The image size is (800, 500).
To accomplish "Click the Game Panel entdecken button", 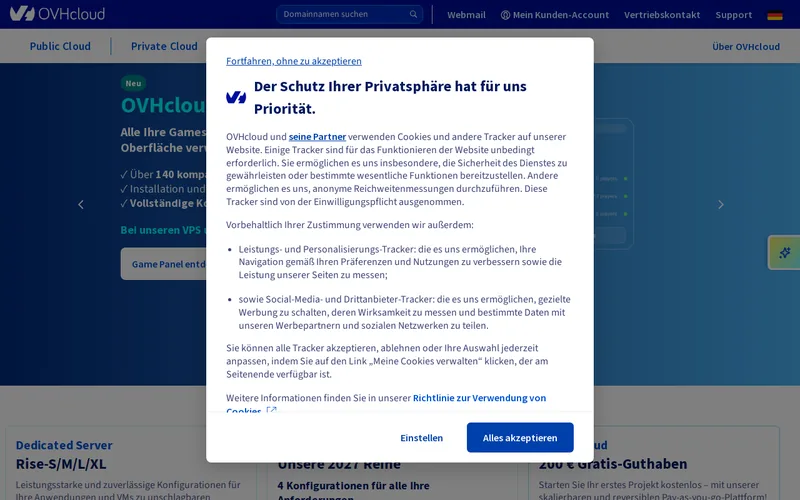I will (163, 264).
